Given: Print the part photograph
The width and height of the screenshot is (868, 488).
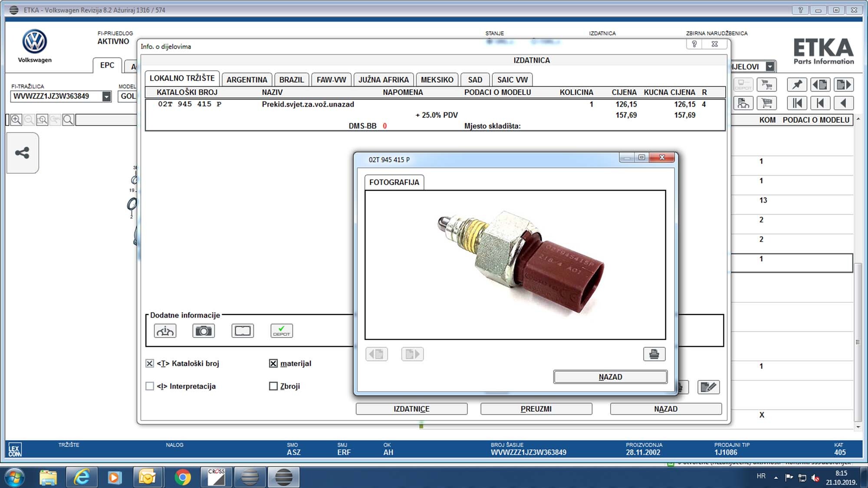Looking at the screenshot, I should [x=654, y=354].
